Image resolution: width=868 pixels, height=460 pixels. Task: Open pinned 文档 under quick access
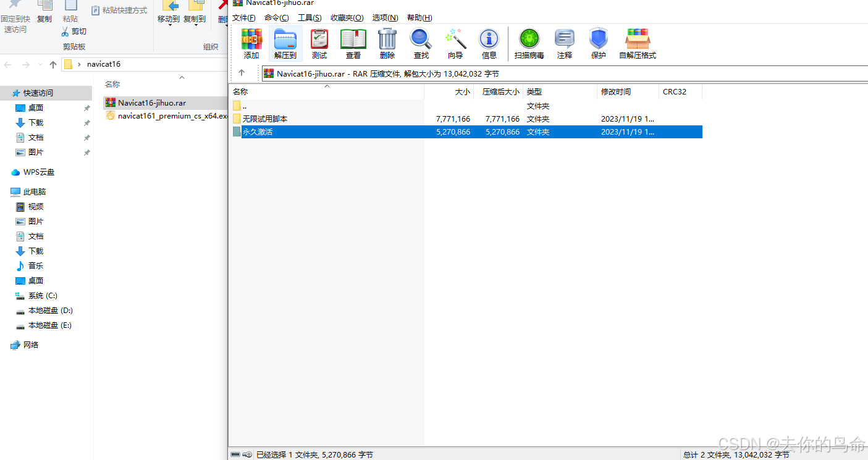click(36, 137)
